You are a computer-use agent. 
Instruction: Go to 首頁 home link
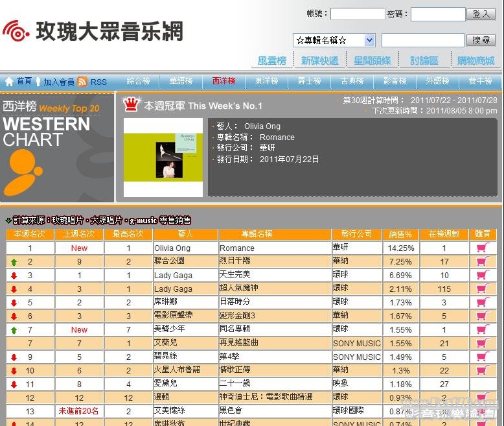[x=24, y=81]
